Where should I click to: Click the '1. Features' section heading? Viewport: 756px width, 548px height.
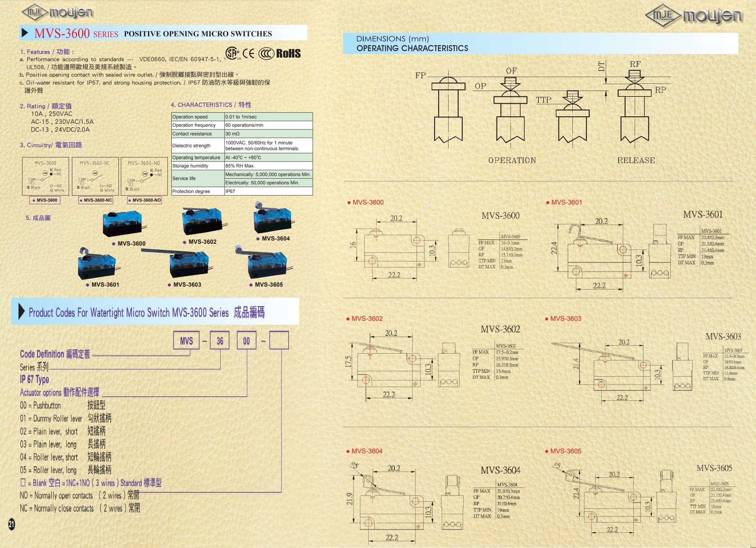point(47,51)
